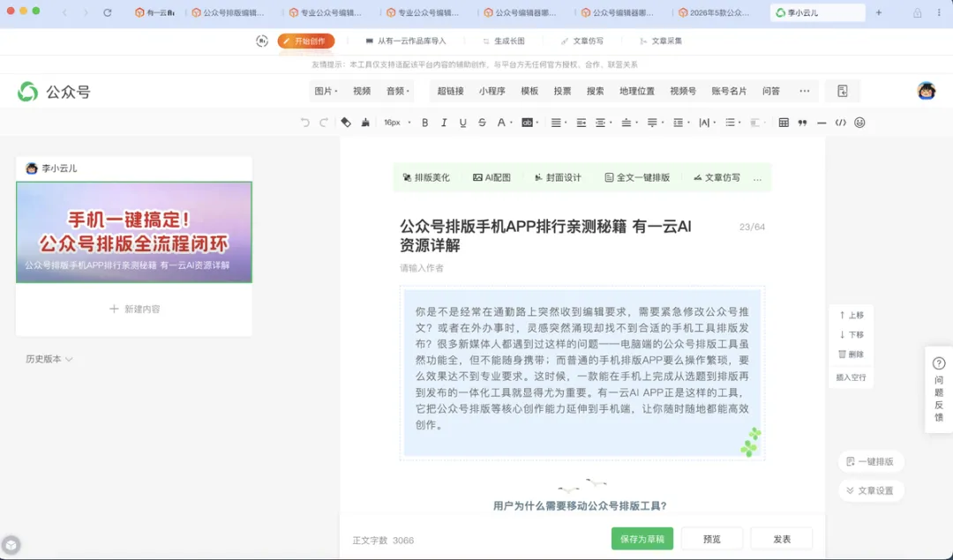Click the 开始创作 button
Image resolution: width=953 pixels, height=560 pixels.
(x=305, y=41)
